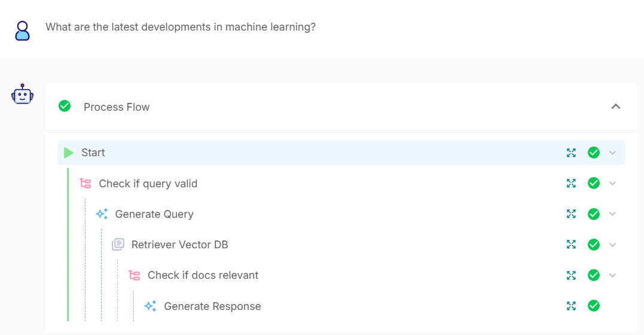644x335 pixels.
Task: Expand Check if docs relevant chevron
Action: (612, 275)
